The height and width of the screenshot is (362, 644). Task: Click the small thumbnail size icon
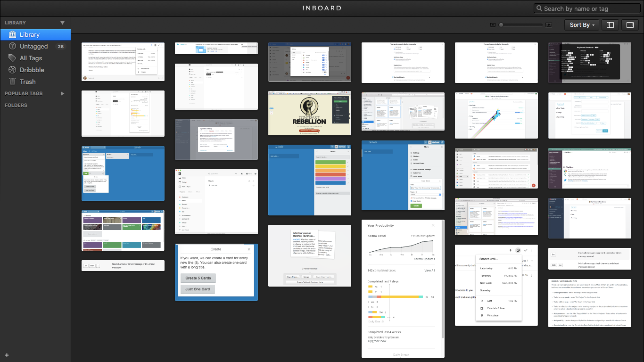click(493, 25)
